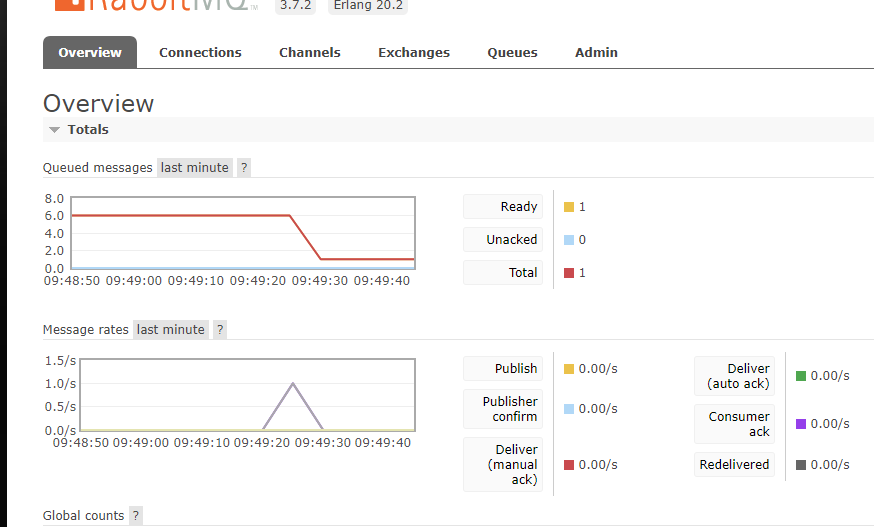Viewport: 874px width, 527px height.
Task: Go to the Channels tab
Action: 309,52
